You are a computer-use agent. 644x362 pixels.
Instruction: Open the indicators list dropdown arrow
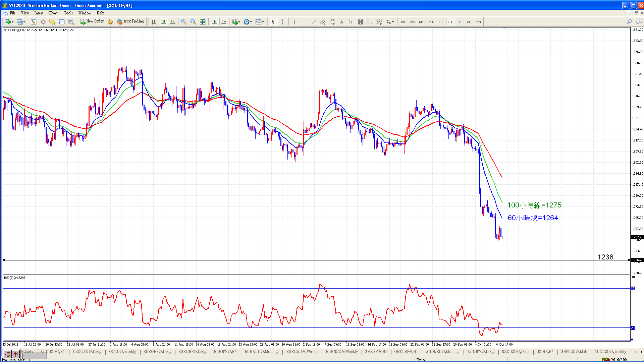tap(239, 22)
